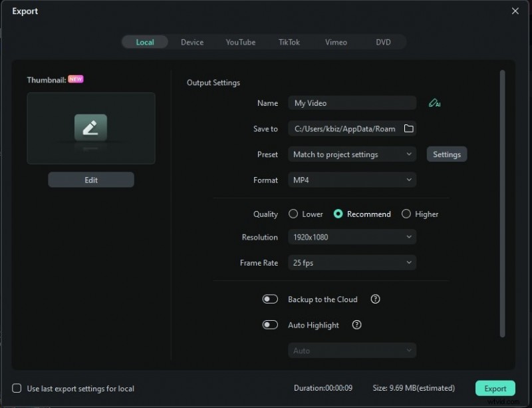Open the Preset dropdown set to Match project

[x=352, y=154]
